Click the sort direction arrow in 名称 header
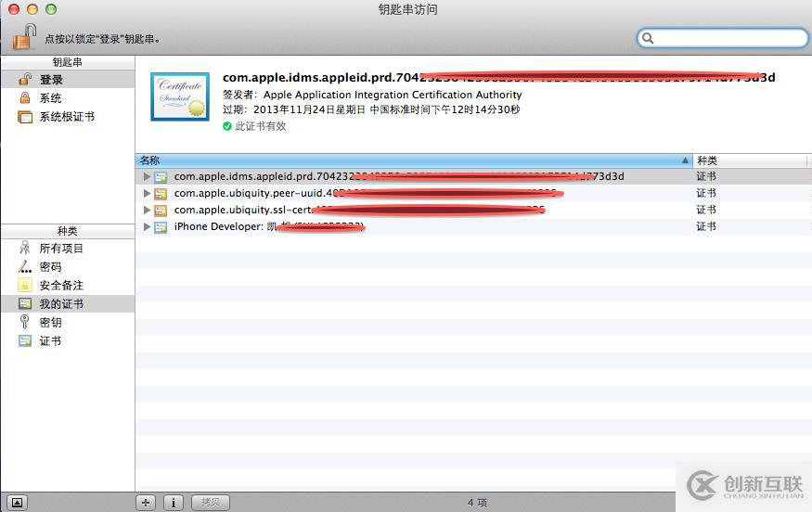The height and width of the screenshot is (512, 812). click(x=685, y=160)
